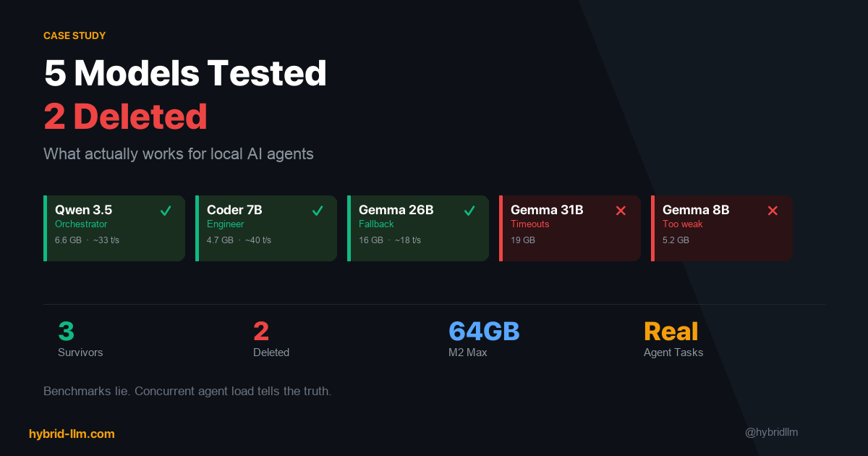Select the Gemma 26B model title
The image size is (868, 456).
point(396,210)
